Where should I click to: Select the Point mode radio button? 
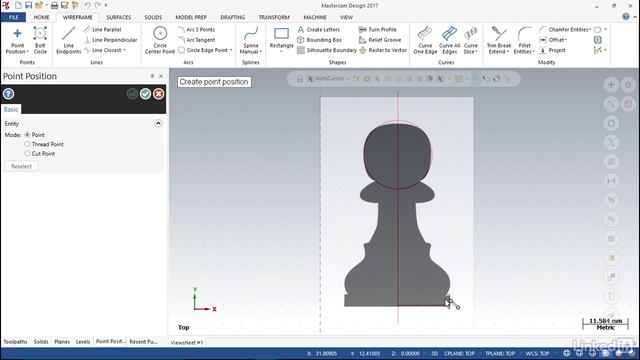[27, 135]
